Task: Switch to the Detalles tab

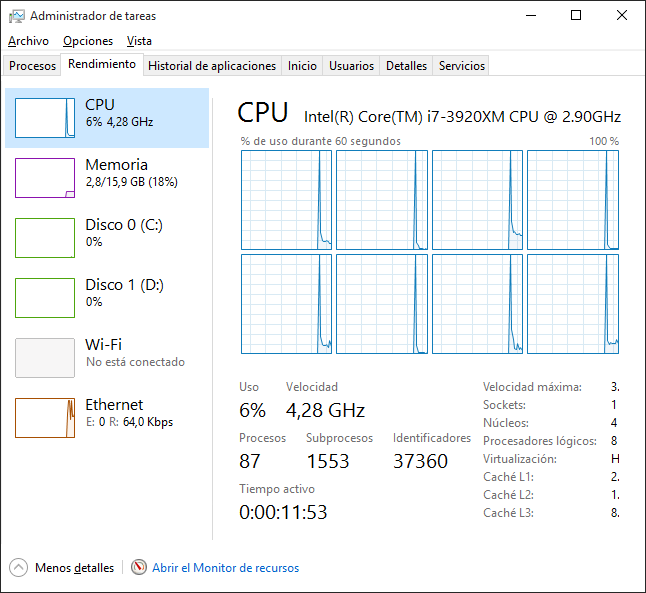Action: [406, 66]
